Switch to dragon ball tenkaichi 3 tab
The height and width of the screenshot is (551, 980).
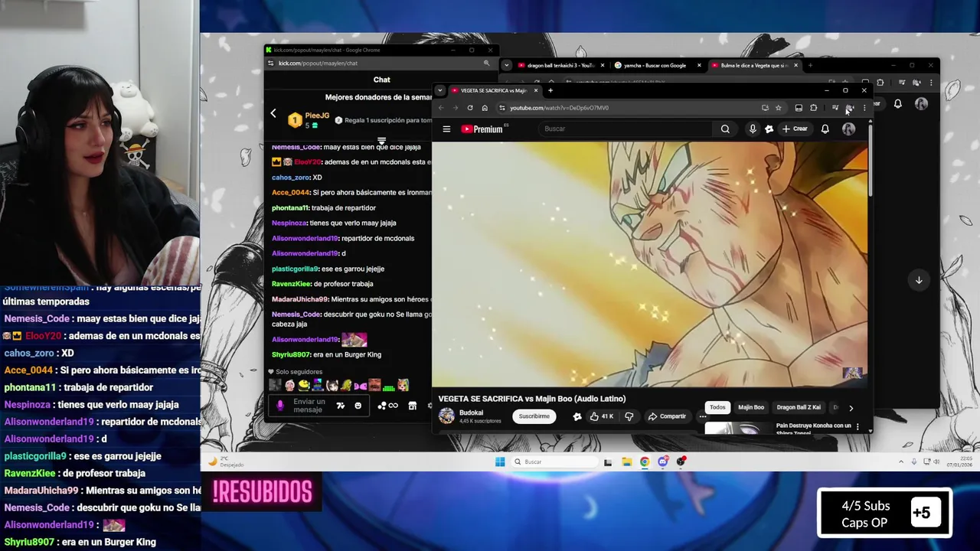pyautogui.click(x=559, y=65)
